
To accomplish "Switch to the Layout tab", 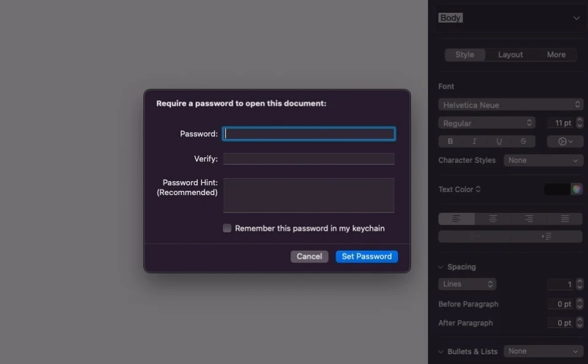I will pos(510,54).
